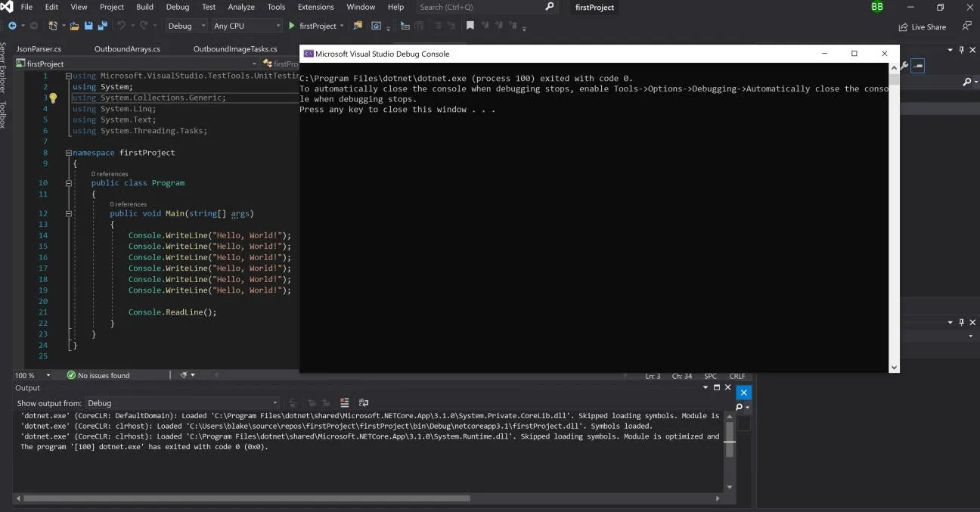Click the navigate backward arrow icon

[12, 26]
